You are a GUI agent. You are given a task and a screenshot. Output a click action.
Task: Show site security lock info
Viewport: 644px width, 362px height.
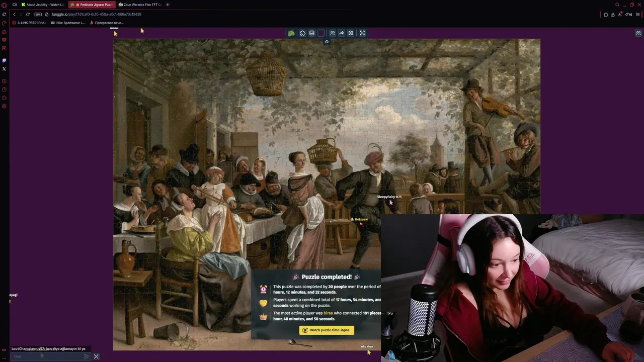[47, 15]
